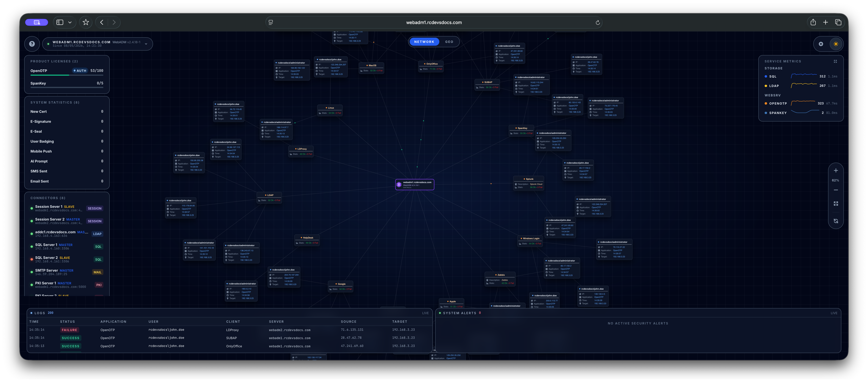Image resolution: width=868 pixels, height=386 pixels.
Task: Open the settings gear
Action: pyautogui.click(x=821, y=44)
